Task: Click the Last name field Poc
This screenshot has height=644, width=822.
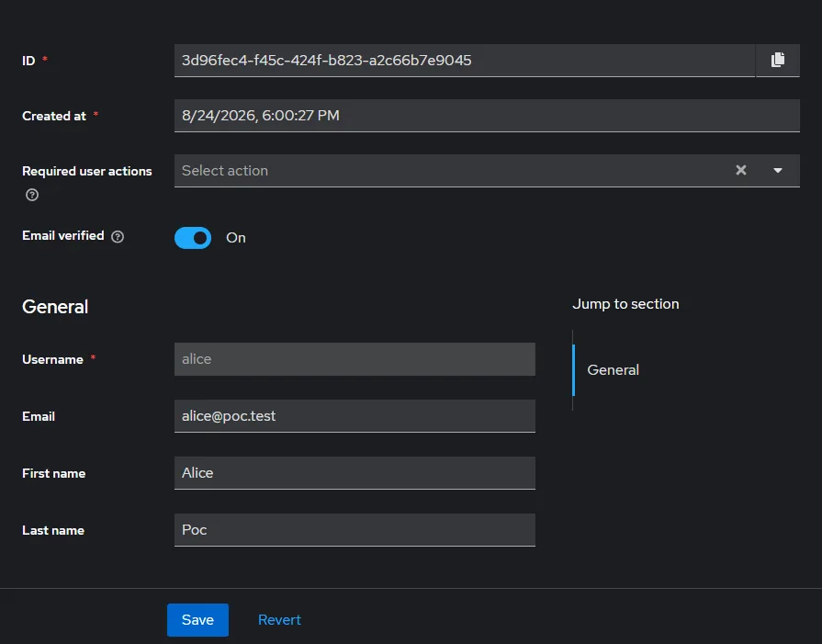Action: (x=355, y=530)
